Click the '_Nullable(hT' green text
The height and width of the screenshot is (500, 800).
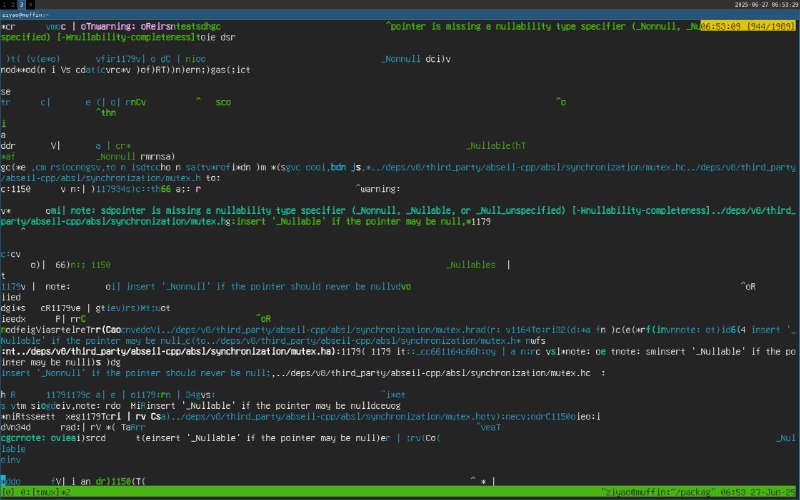coord(496,146)
